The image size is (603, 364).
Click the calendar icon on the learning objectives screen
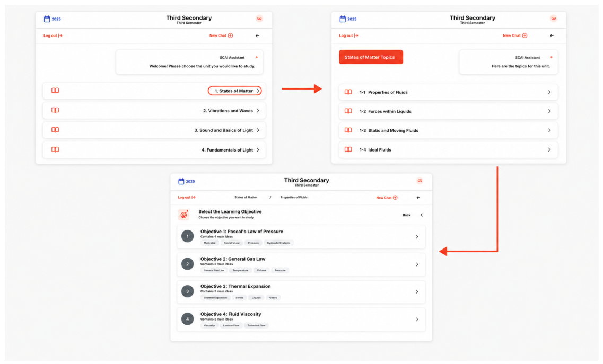point(181,181)
